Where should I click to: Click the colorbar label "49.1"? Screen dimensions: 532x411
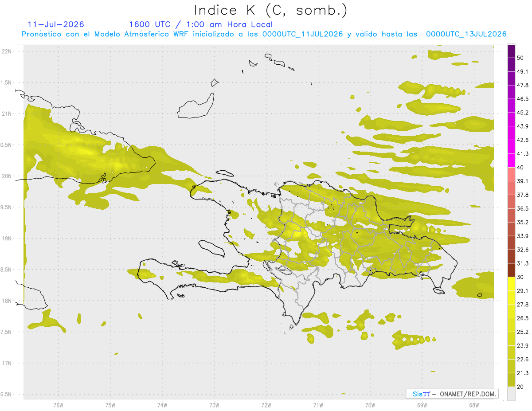pyautogui.click(x=523, y=72)
